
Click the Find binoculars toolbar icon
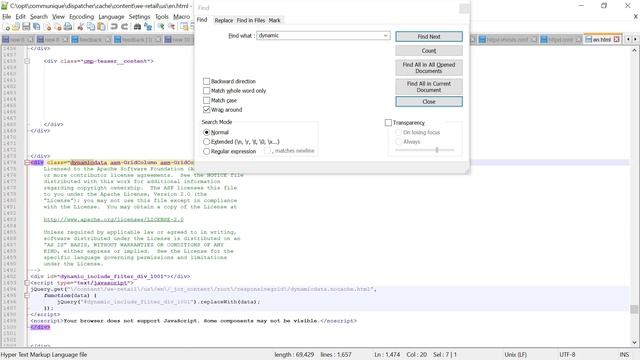tap(137, 27)
